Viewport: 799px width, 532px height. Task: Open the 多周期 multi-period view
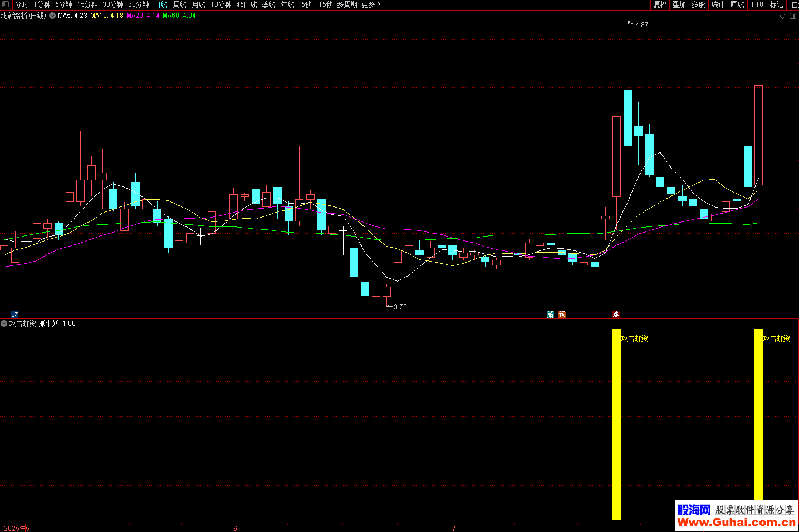tap(347, 4)
